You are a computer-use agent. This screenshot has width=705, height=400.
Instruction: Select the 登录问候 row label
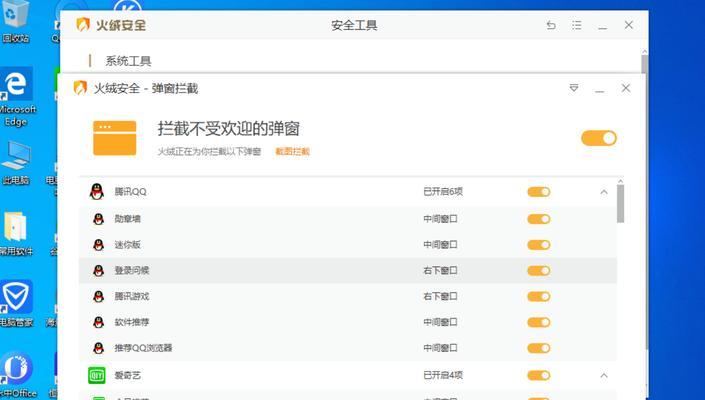pyautogui.click(x=132, y=271)
